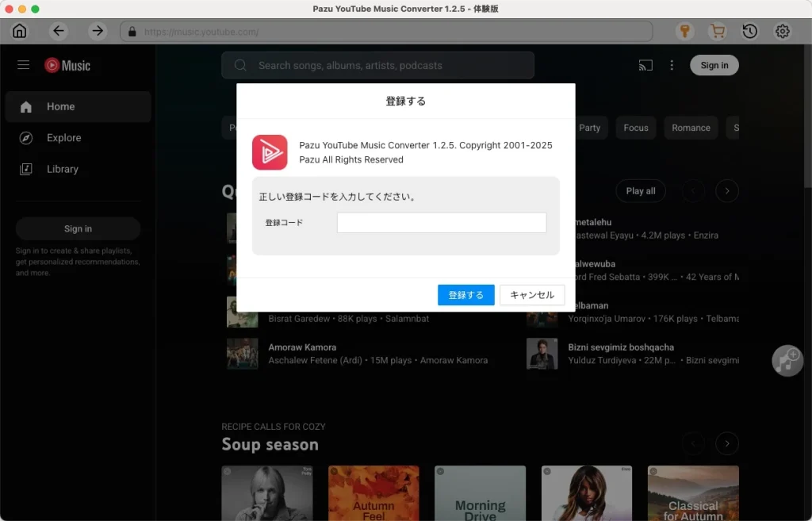This screenshot has width=812, height=521.
Task: Click the floating download icon at bottom right
Action: (787, 361)
